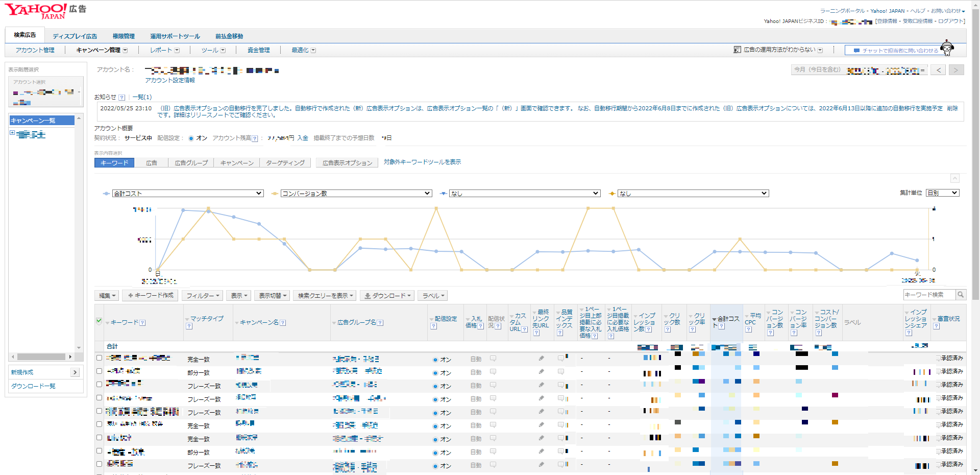Click the left panel horizontal scrollbar

pos(42,357)
